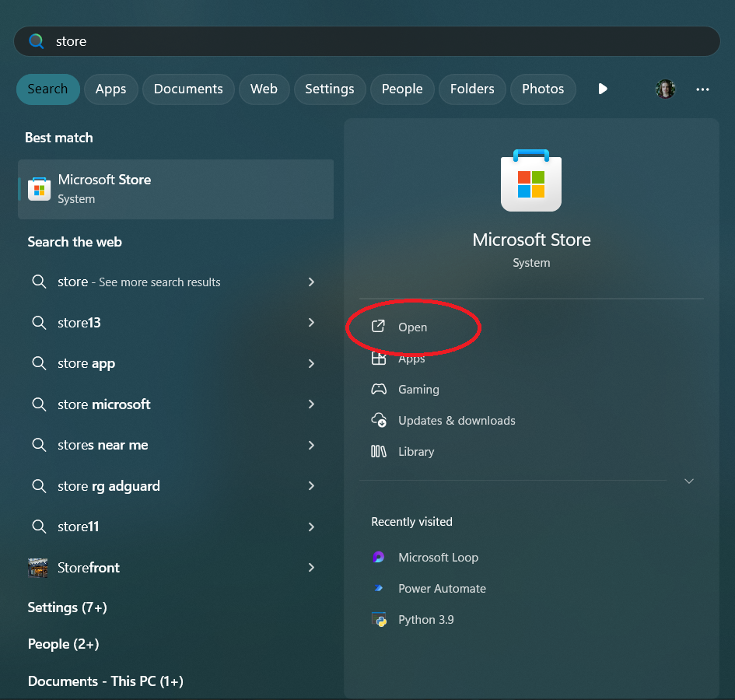Screen dimensions: 735x700
Task: Select the Microsoft Store best match result
Action: [176, 190]
